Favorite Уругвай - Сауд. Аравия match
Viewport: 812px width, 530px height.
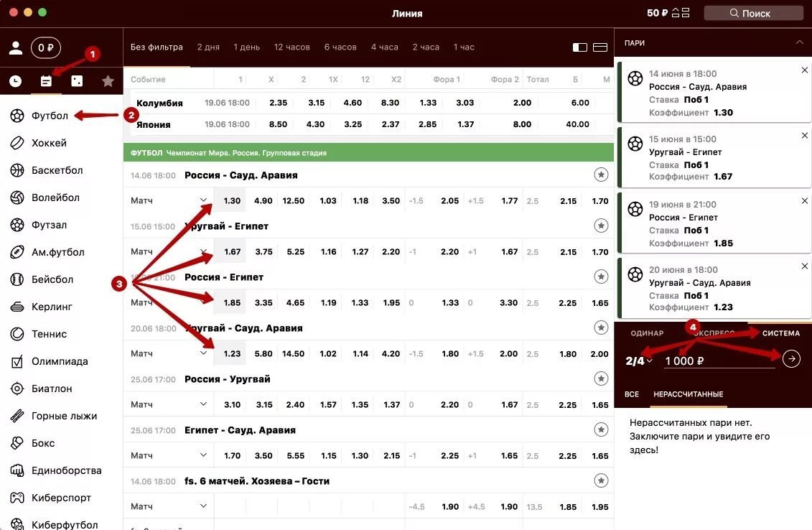601,327
